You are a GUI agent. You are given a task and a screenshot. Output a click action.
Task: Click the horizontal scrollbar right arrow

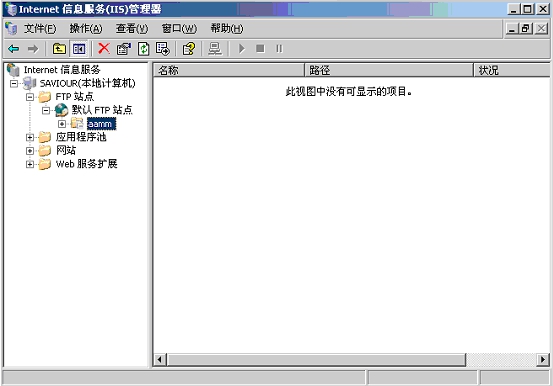click(542, 360)
